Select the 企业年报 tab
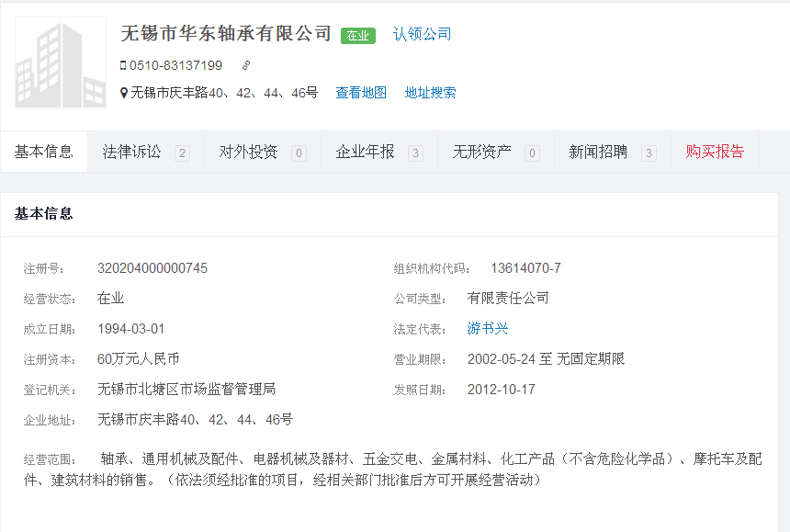 coord(365,153)
